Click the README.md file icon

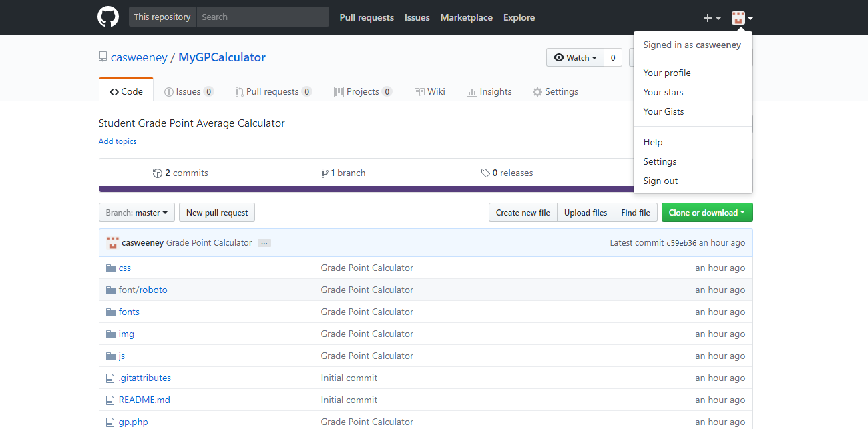pos(111,400)
